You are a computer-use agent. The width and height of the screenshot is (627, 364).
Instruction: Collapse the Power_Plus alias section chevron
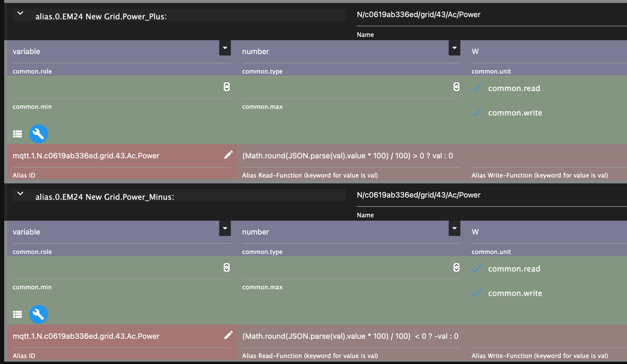click(x=20, y=14)
